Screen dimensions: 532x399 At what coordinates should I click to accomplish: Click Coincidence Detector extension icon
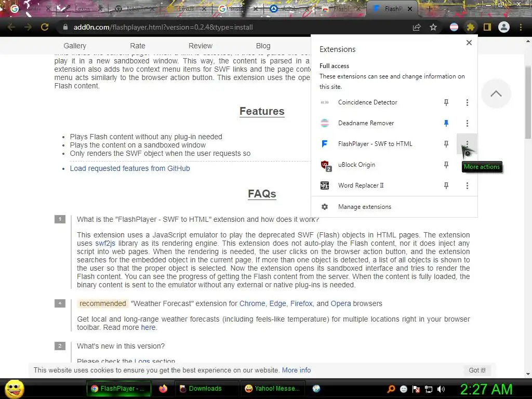tap(325, 102)
